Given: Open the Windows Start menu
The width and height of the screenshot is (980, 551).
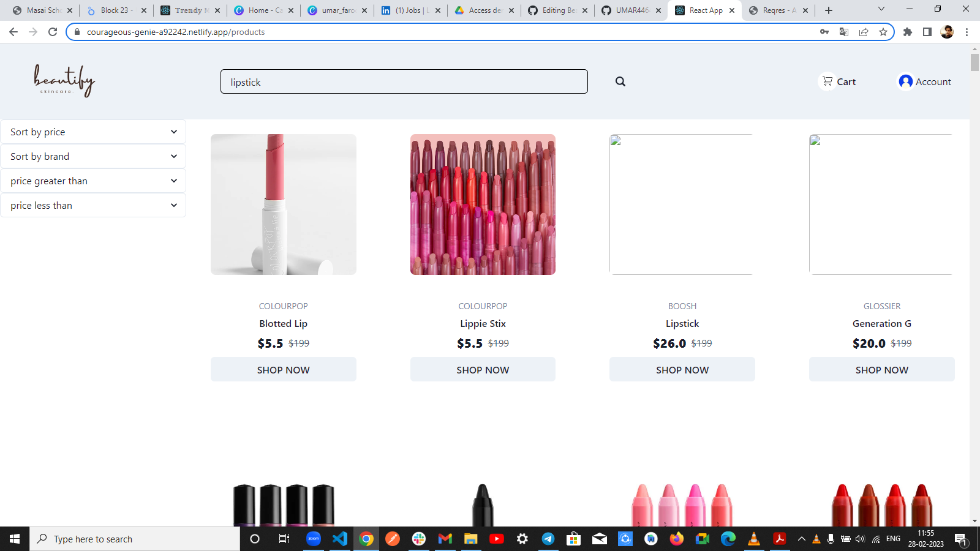Looking at the screenshot, I should click(x=15, y=539).
